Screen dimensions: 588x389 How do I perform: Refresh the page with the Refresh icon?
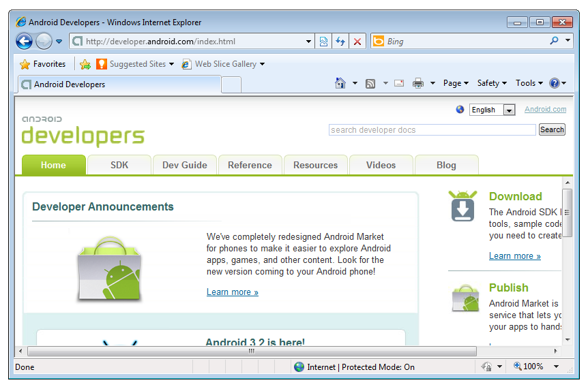point(340,41)
